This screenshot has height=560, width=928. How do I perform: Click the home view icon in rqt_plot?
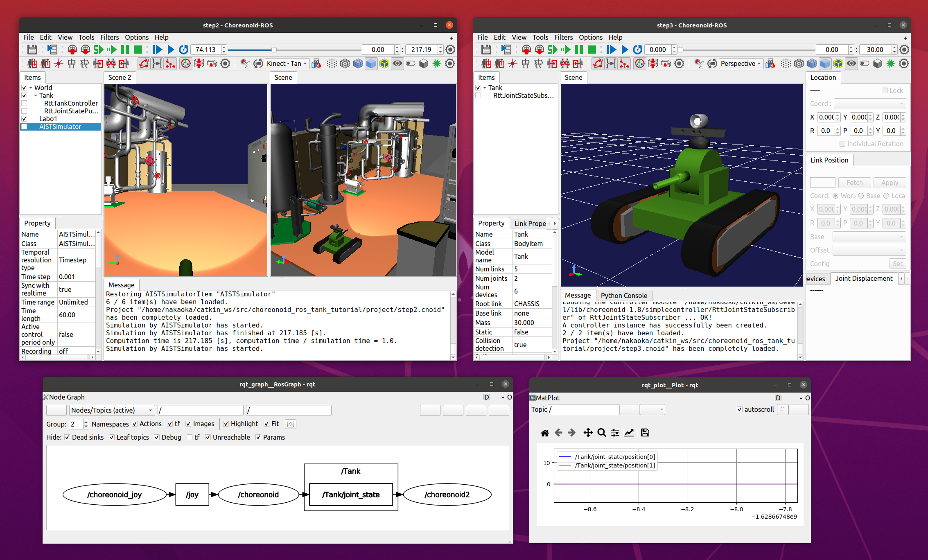pos(544,433)
